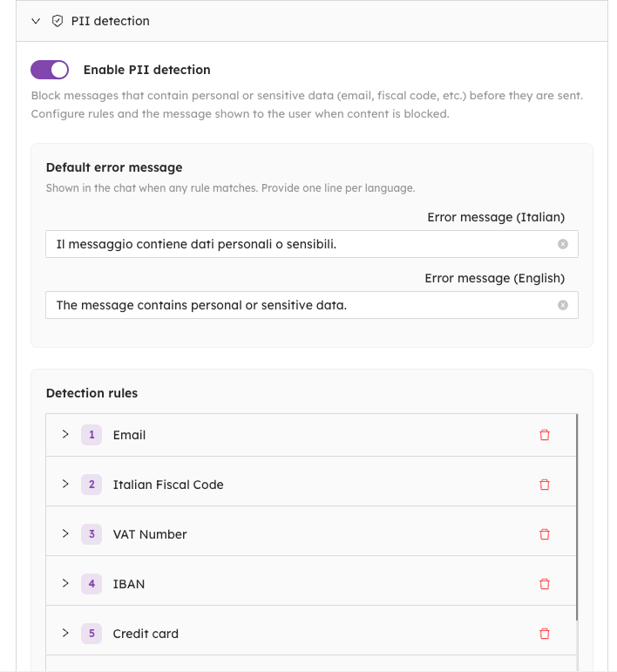Expand the Email rule details
617x672 pixels.
click(65, 434)
